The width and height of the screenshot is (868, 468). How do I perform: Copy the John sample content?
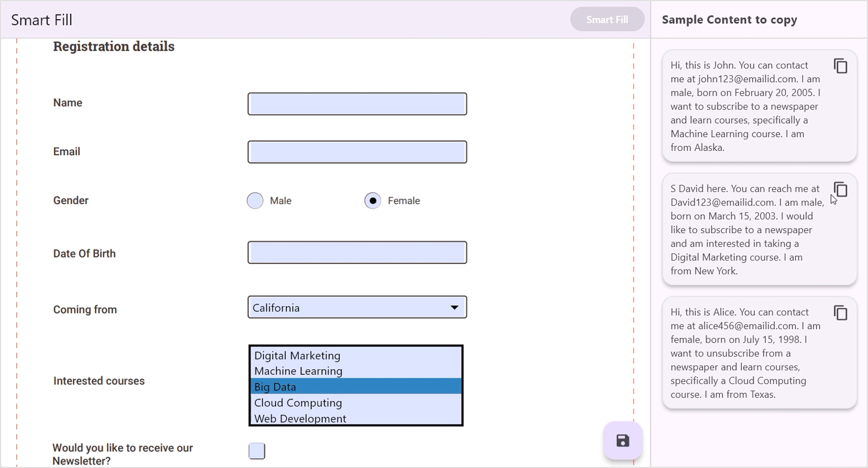click(x=840, y=66)
